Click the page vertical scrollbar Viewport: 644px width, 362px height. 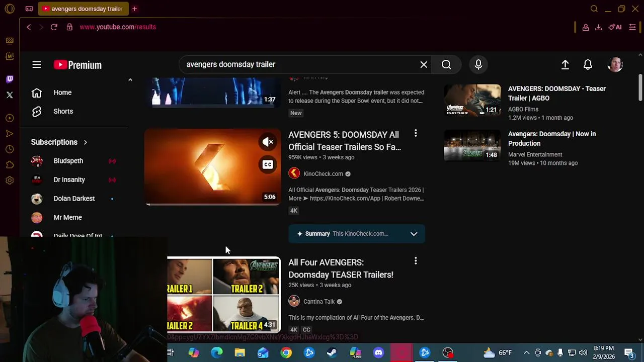[640, 86]
